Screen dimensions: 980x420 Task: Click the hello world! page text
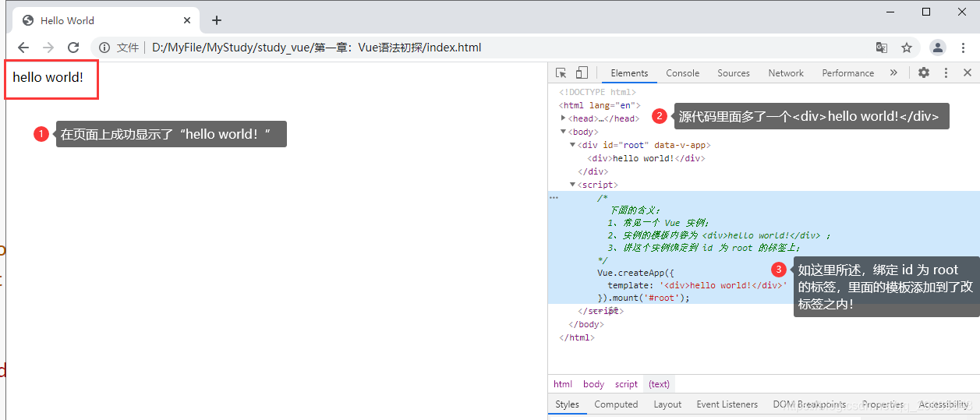[48, 78]
